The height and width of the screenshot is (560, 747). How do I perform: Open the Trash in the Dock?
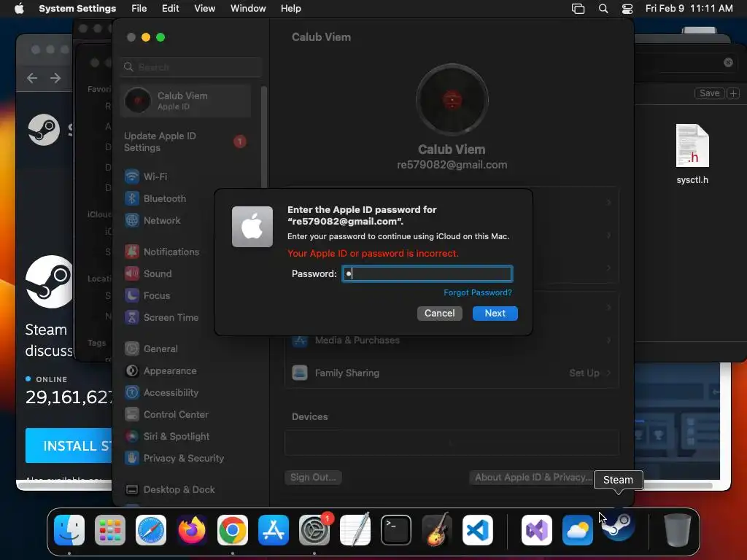click(x=678, y=530)
